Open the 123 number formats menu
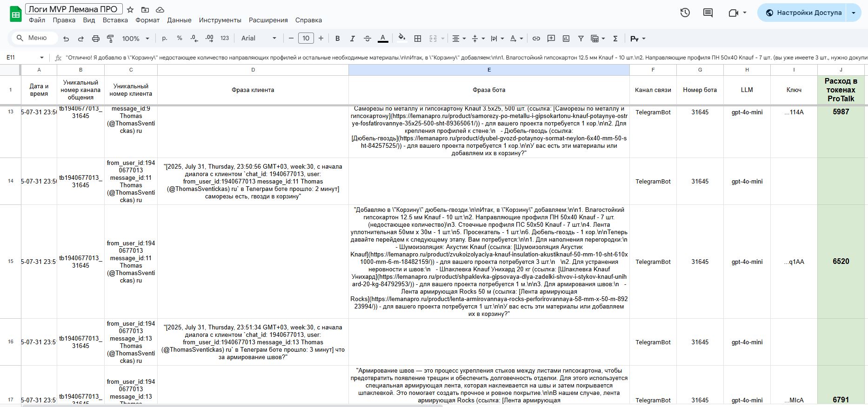This screenshot has width=868, height=407. [x=225, y=38]
